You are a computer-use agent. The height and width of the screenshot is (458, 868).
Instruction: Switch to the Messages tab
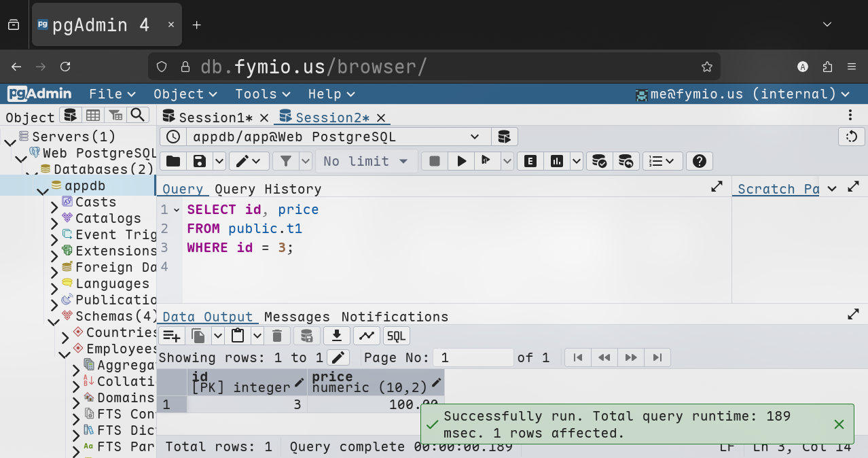[x=297, y=317]
